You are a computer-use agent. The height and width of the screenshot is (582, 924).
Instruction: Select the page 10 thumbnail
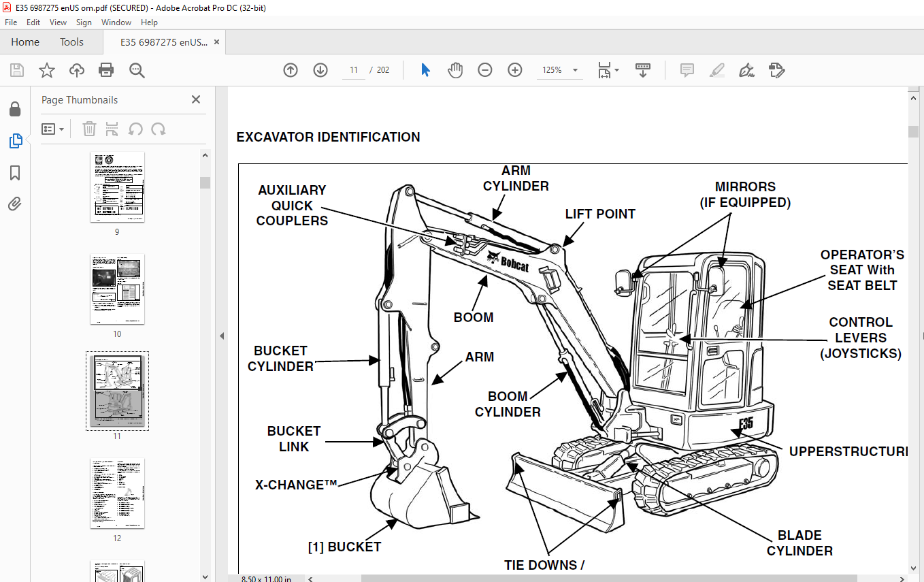coord(117,289)
